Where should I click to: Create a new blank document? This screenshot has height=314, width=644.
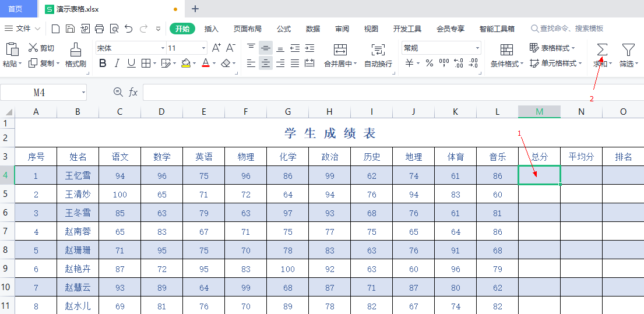pyautogui.click(x=55, y=29)
